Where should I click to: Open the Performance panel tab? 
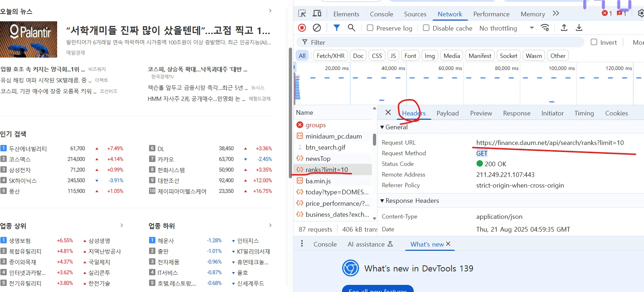[x=491, y=14]
